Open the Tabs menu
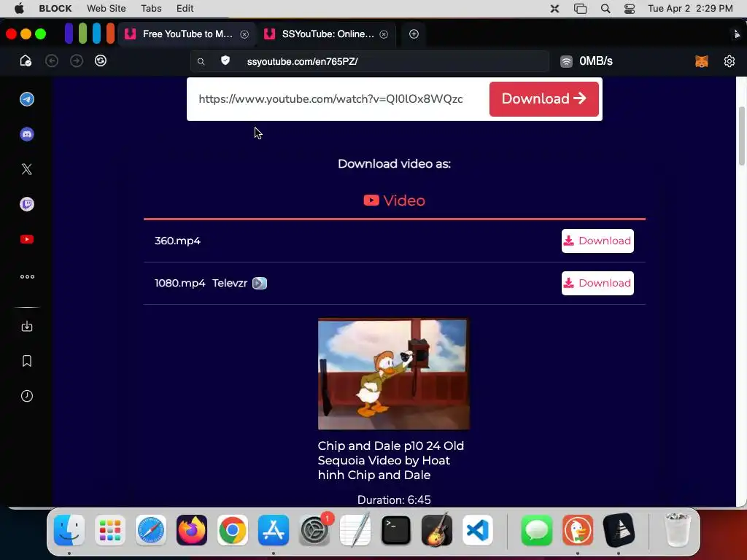Screen dimensions: 747x560 (151, 9)
